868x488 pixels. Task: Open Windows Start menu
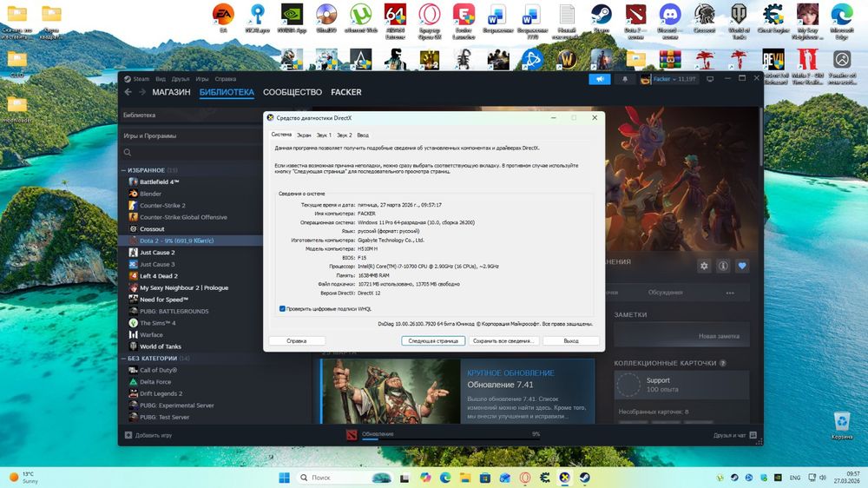284,478
